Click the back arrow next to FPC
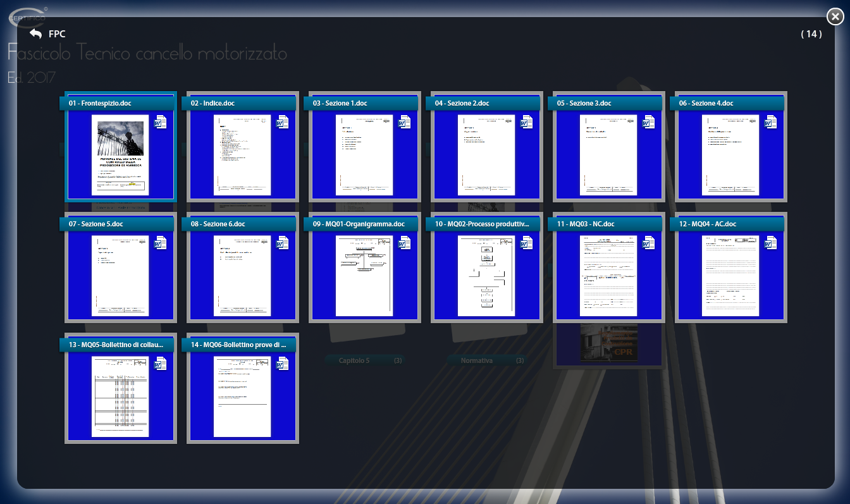 pyautogui.click(x=35, y=34)
